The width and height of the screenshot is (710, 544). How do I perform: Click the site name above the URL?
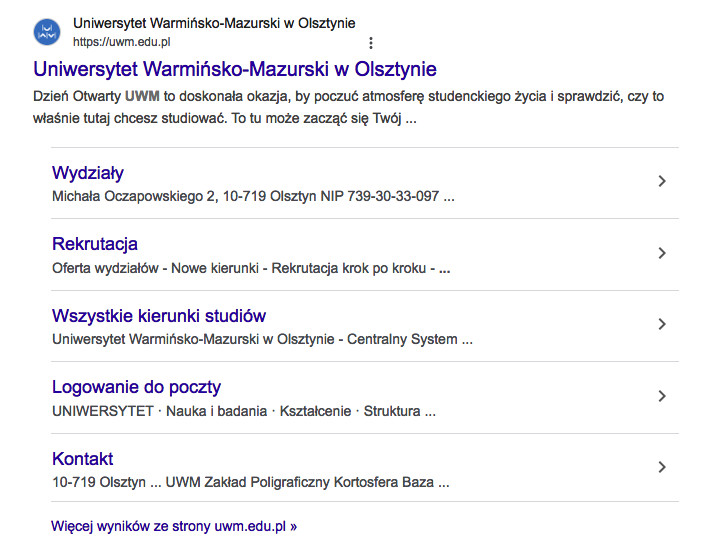[214, 23]
